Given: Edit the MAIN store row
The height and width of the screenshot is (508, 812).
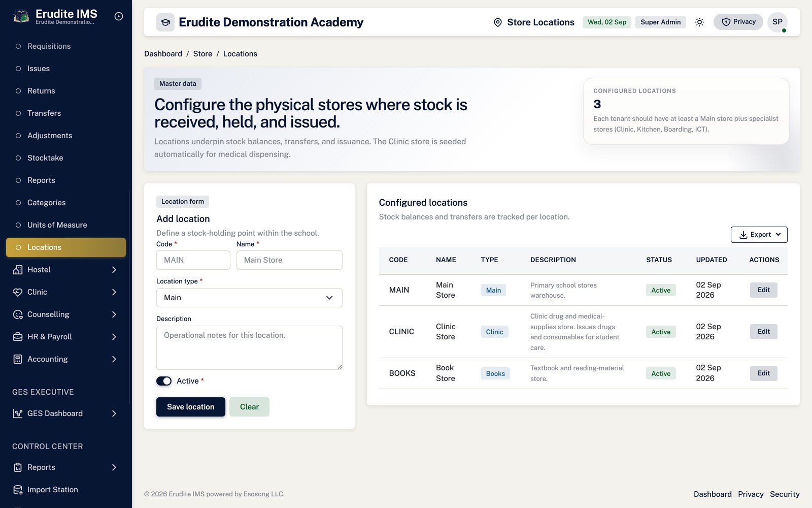Looking at the screenshot, I should click(764, 290).
